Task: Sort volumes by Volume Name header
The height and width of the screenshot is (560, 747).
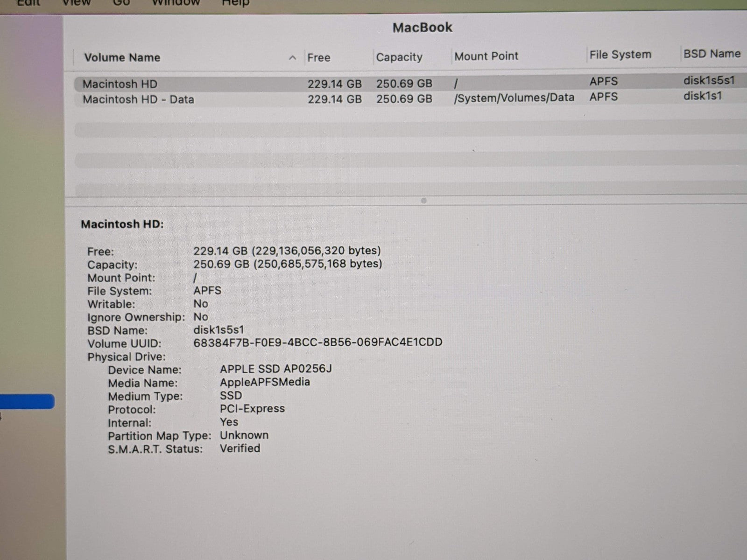Action: pos(122,58)
